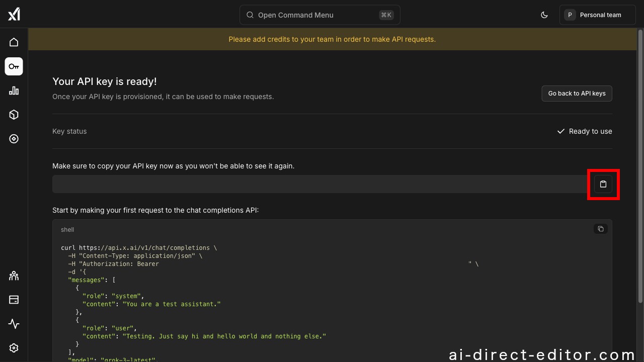Click the 'Once your API key is provisioned' subtitle

(x=163, y=97)
